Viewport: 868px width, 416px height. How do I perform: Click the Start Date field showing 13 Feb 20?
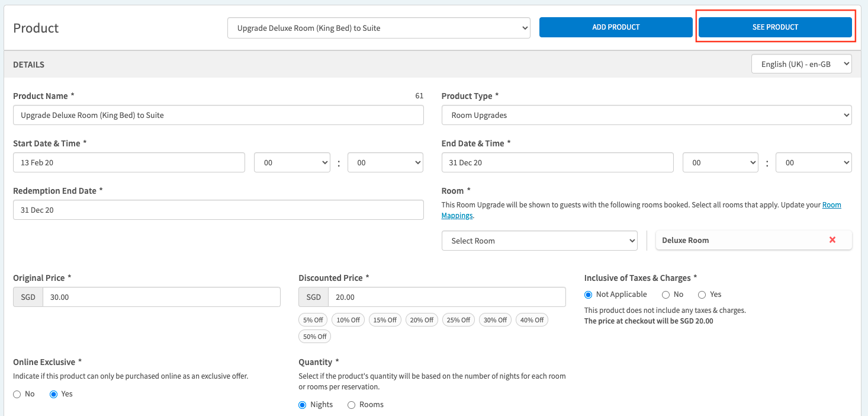pos(128,162)
